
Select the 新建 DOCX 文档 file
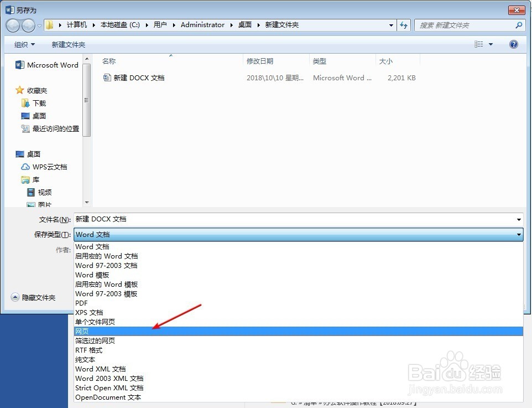tap(134, 78)
